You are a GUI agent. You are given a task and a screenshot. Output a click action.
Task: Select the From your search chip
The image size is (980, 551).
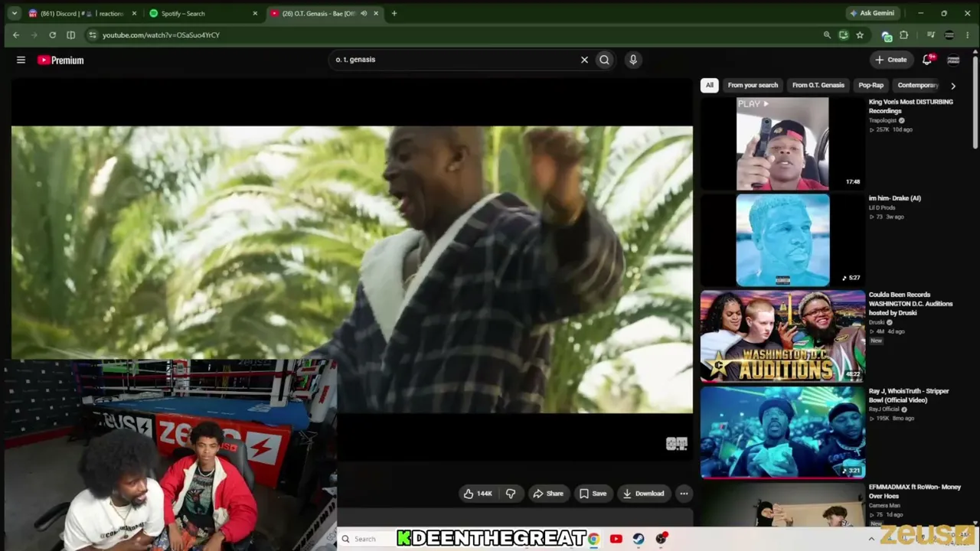click(x=753, y=86)
